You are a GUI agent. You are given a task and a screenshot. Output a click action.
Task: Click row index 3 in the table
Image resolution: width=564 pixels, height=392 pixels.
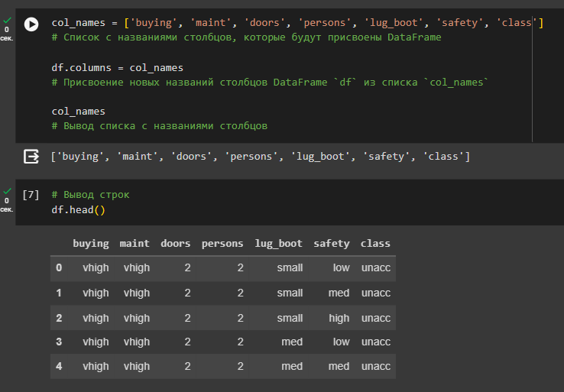coord(59,342)
